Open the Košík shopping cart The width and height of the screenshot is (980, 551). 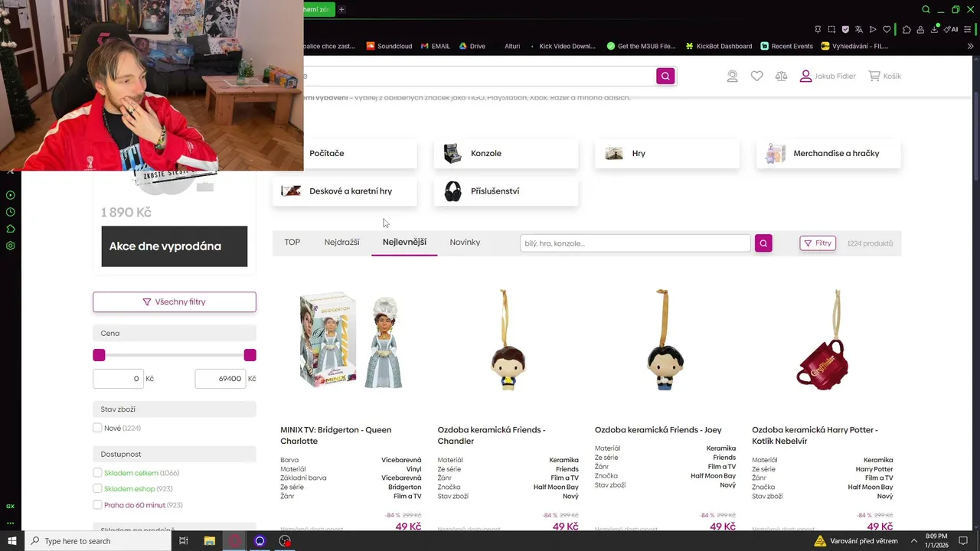884,77
